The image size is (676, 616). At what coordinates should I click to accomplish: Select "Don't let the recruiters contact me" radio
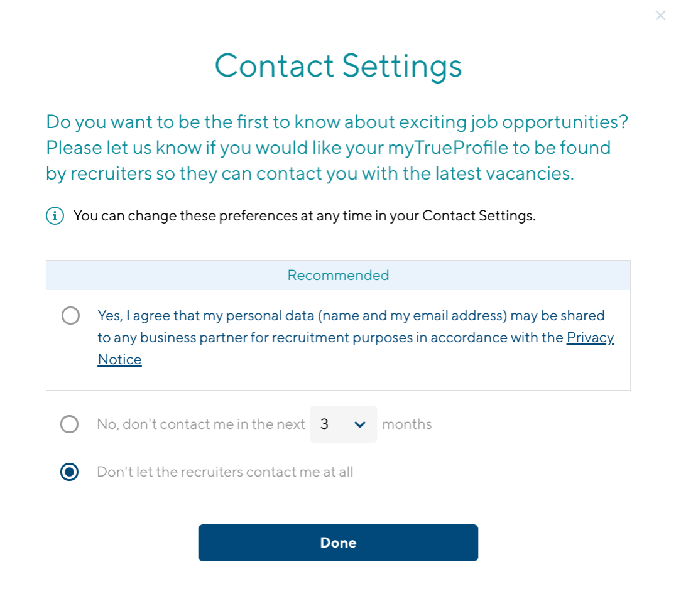[69, 472]
